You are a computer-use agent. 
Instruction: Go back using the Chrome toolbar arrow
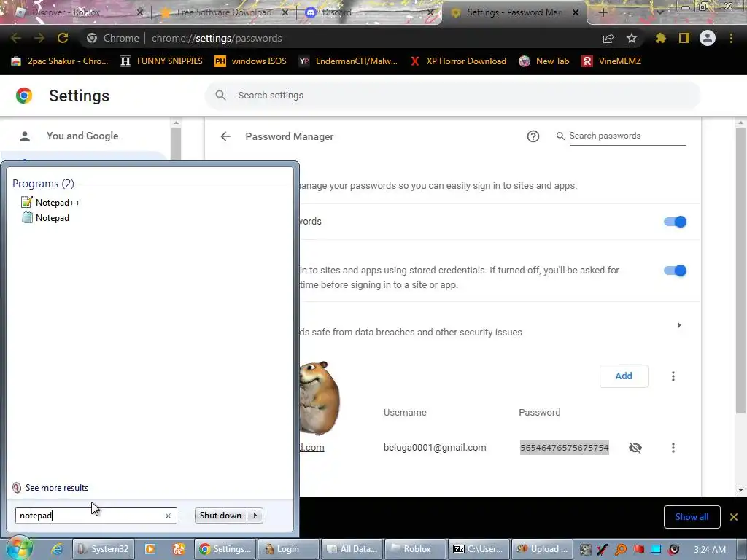click(x=16, y=38)
